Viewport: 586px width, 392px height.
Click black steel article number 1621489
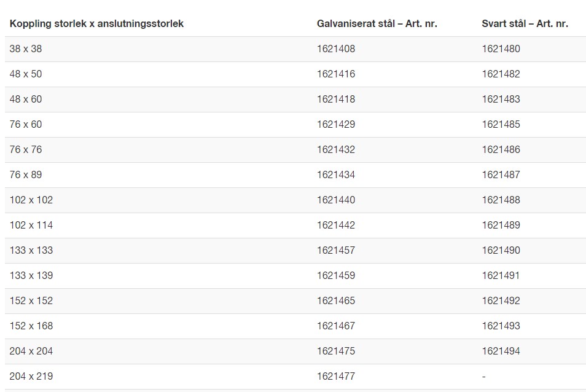coord(501,225)
